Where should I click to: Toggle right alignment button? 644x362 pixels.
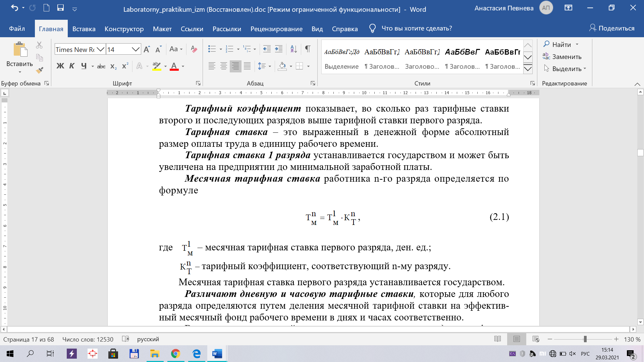235,66
